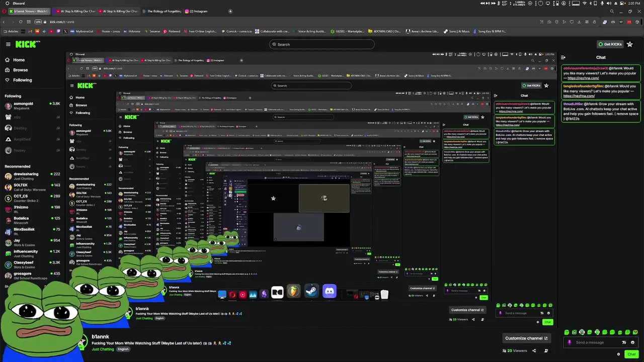Collapse the outermost Chat panel with arrow icon
The width and height of the screenshot is (644, 362).
coord(563,57)
